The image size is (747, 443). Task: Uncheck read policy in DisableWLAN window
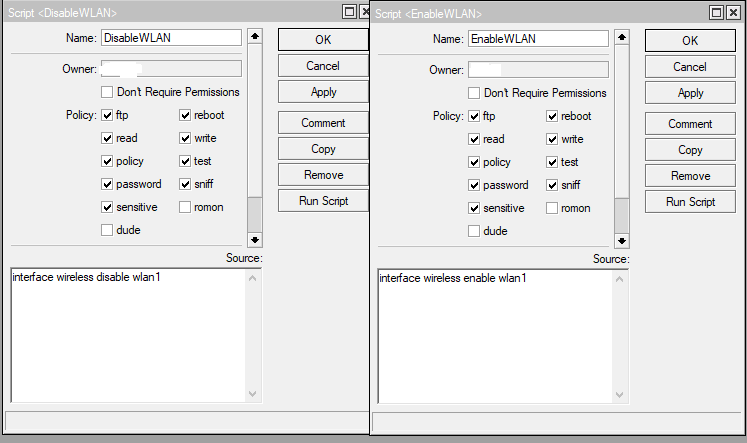click(x=107, y=138)
